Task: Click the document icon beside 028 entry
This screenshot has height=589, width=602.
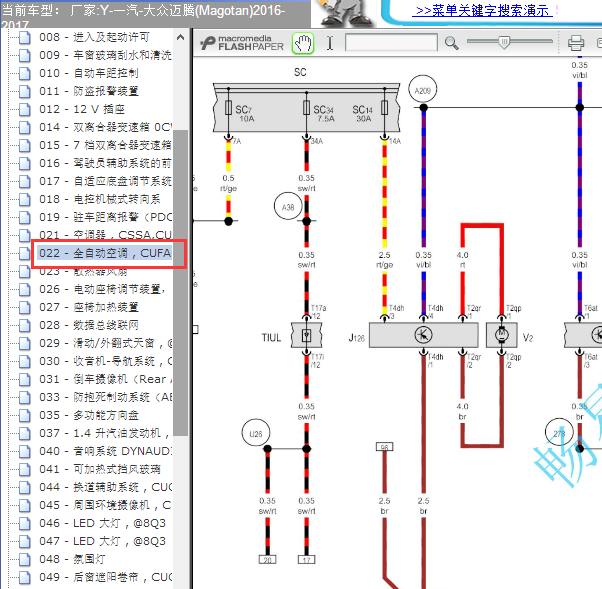Action: [25, 326]
